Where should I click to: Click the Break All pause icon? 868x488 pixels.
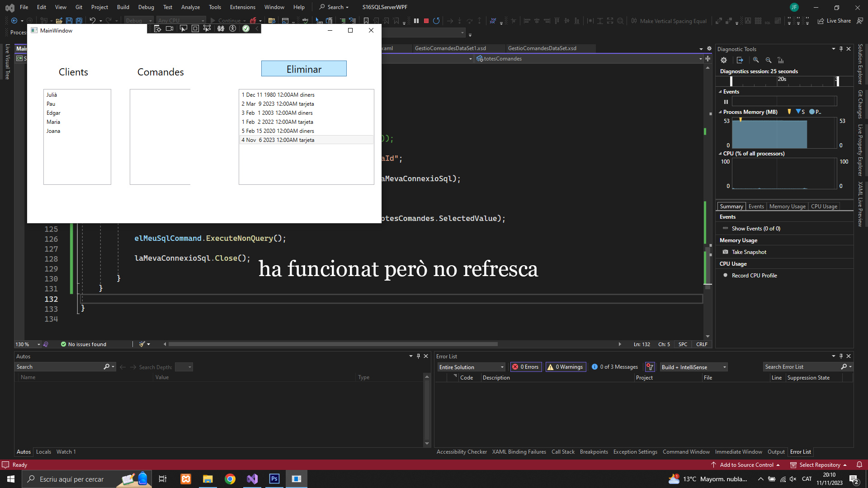point(416,21)
